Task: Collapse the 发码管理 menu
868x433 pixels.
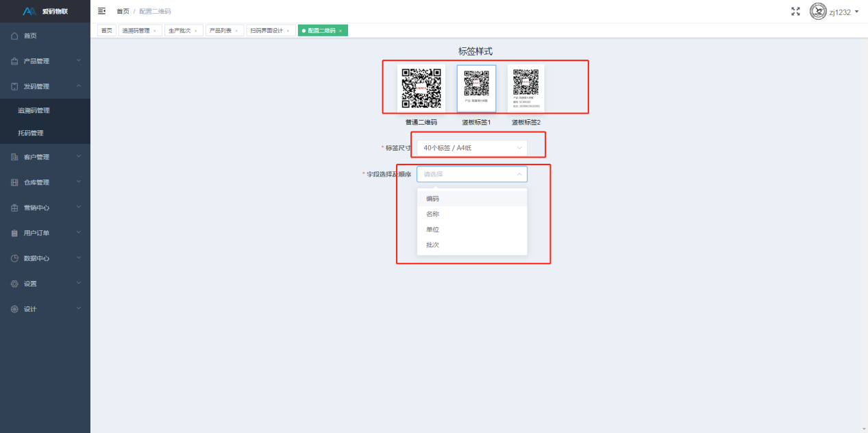Action: 79,86
